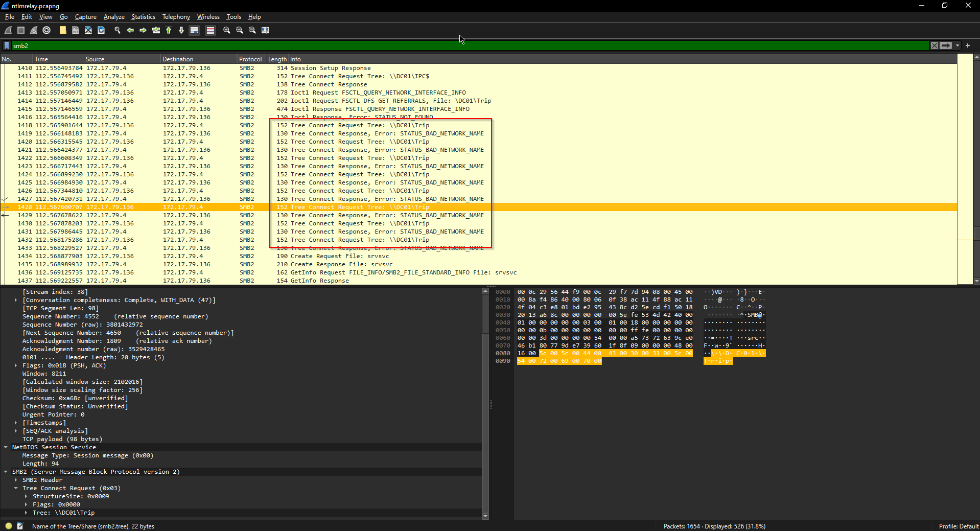Expand Conversation completeness details

click(x=16, y=300)
